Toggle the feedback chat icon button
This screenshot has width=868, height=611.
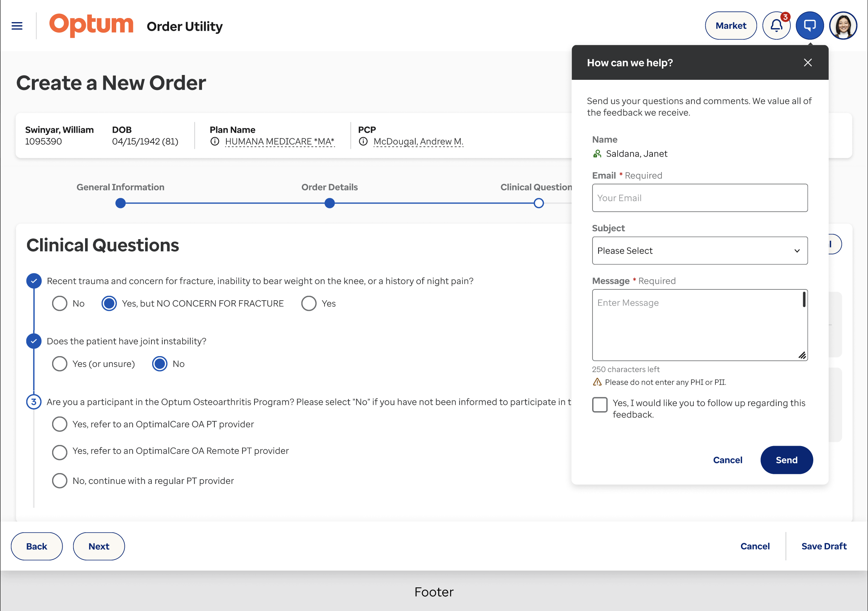coord(810,26)
